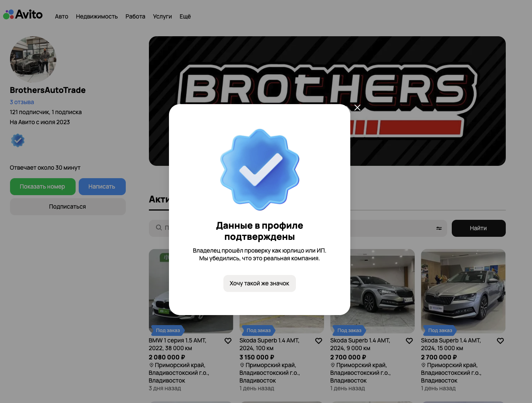
Task: Click the search magnifier icon
Action: point(159,228)
